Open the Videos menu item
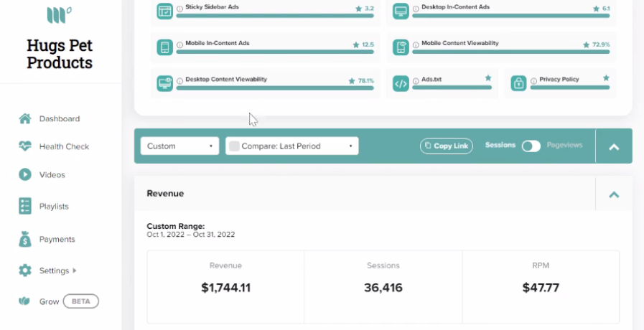This screenshot has height=330, width=644. click(52, 175)
